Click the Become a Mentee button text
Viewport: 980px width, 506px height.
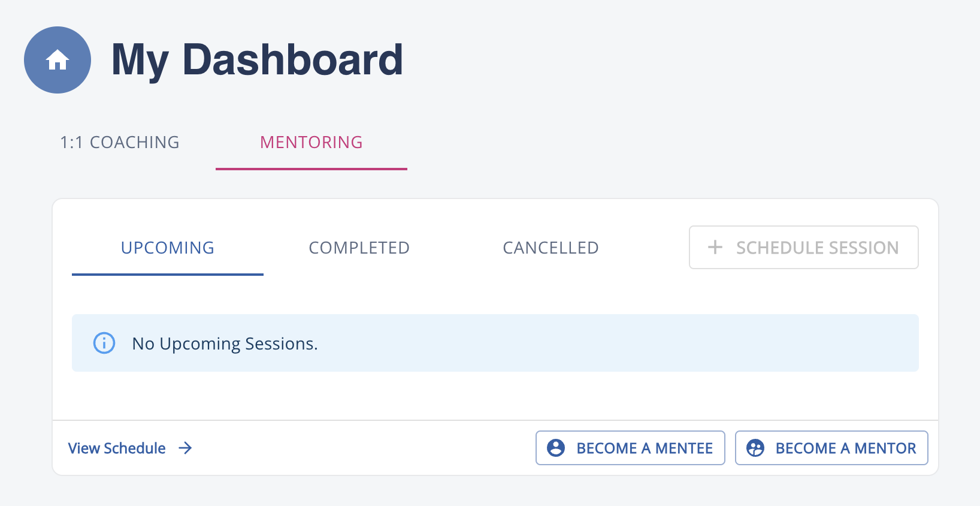pos(645,448)
